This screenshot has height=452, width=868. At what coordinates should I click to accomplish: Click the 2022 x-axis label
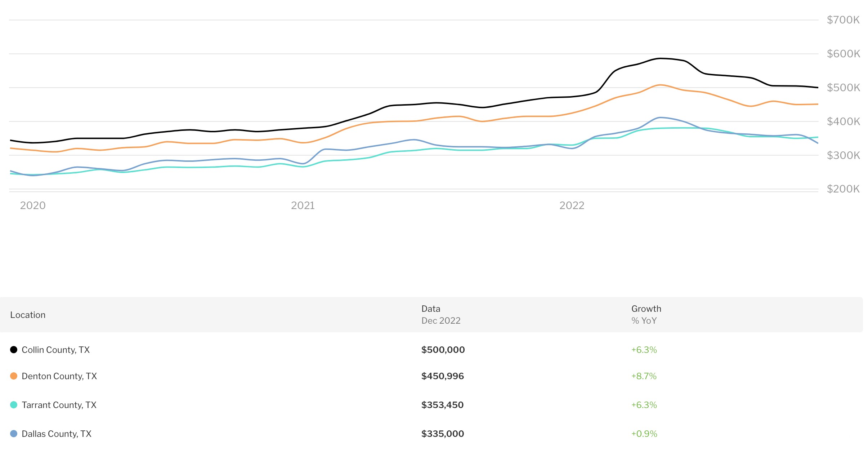572,205
